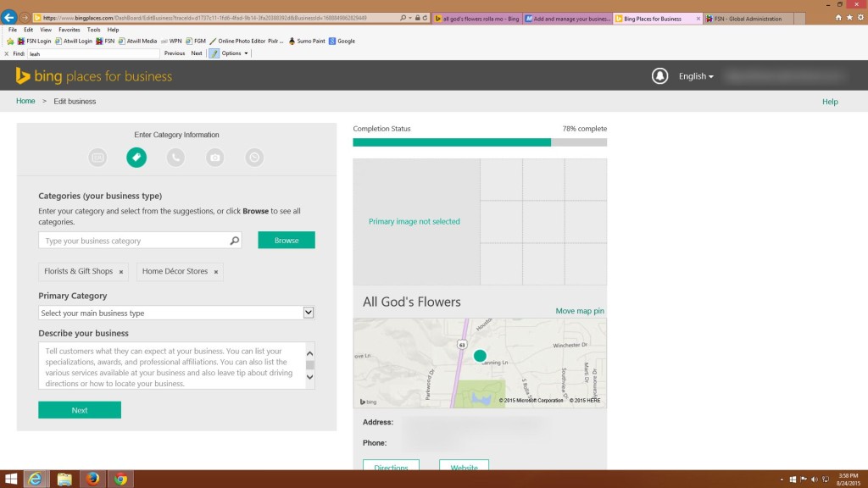The width and height of the screenshot is (868, 488).
Task: Show hidden system tray icons arrow
Action: [782, 480]
